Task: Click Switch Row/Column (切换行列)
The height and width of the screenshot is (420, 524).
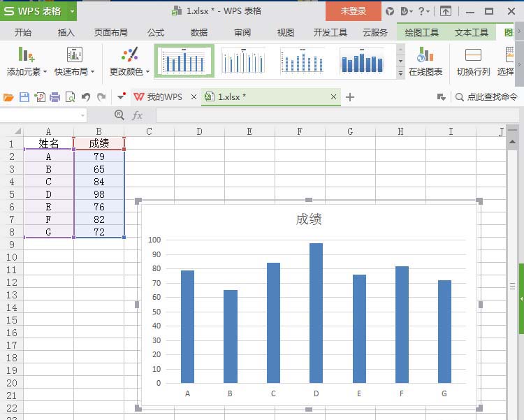Action: pos(473,61)
